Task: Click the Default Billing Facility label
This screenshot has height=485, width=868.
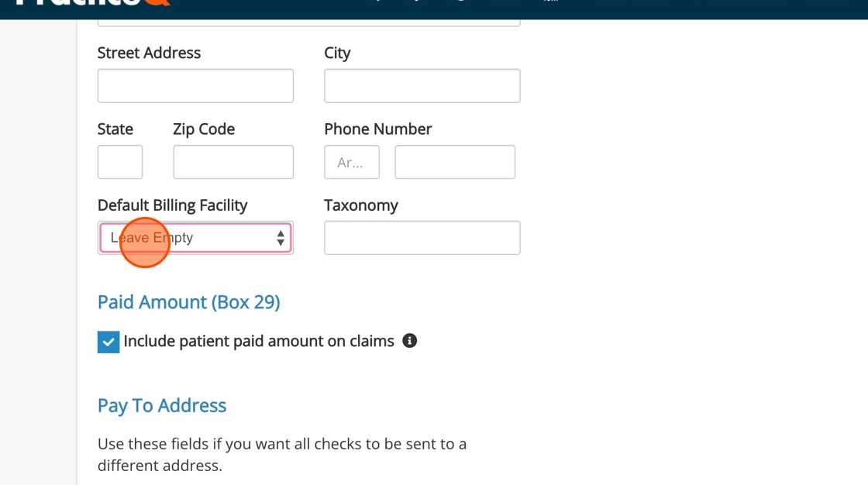Action: [172, 205]
